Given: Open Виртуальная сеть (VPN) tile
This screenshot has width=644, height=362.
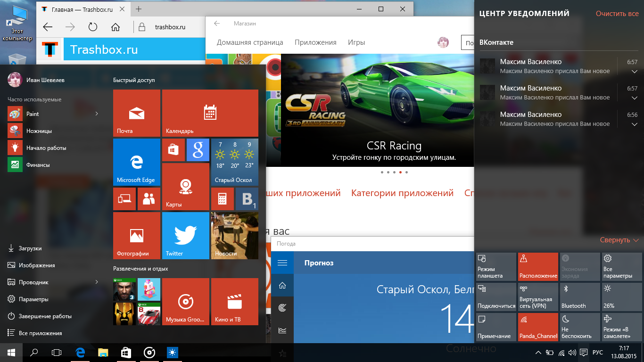Looking at the screenshot, I should tap(538, 296).
